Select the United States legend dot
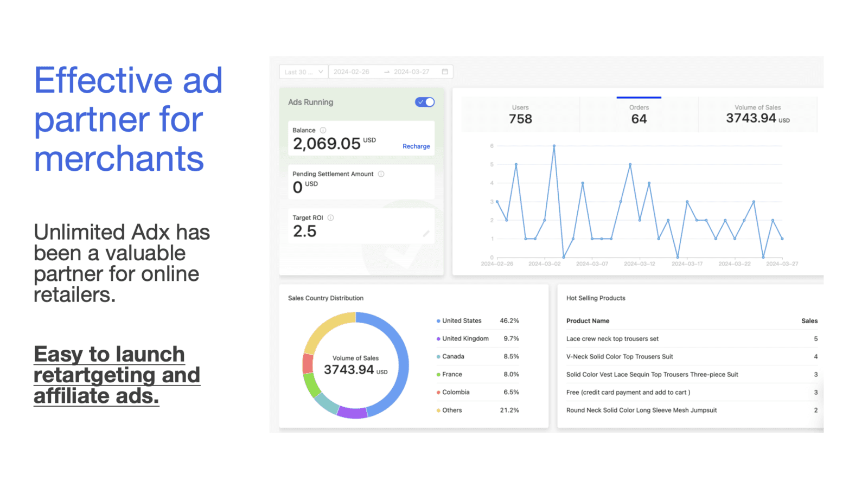The image size is (868, 488). (x=438, y=320)
